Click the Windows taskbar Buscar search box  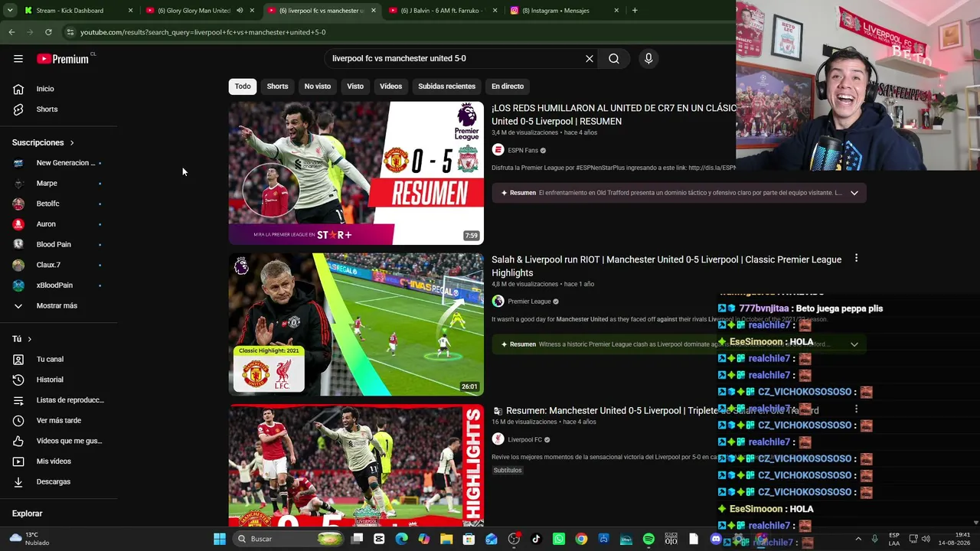(289, 539)
